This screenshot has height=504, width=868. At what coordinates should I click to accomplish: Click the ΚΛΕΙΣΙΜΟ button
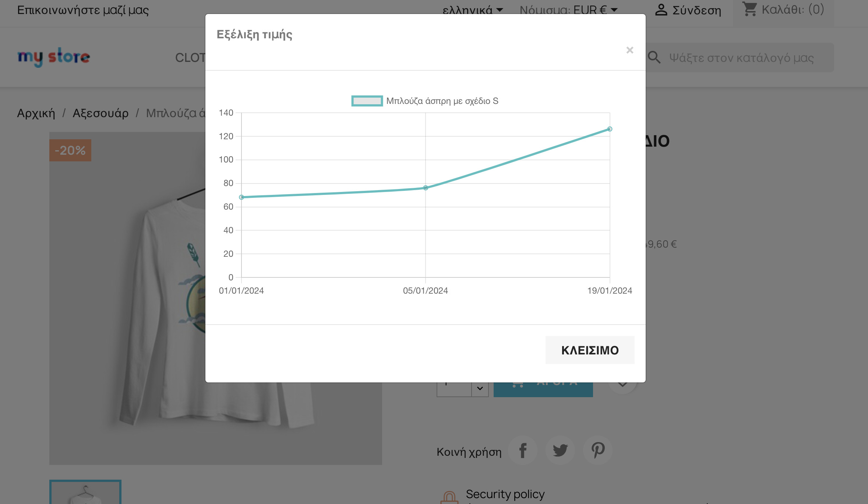pos(590,350)
